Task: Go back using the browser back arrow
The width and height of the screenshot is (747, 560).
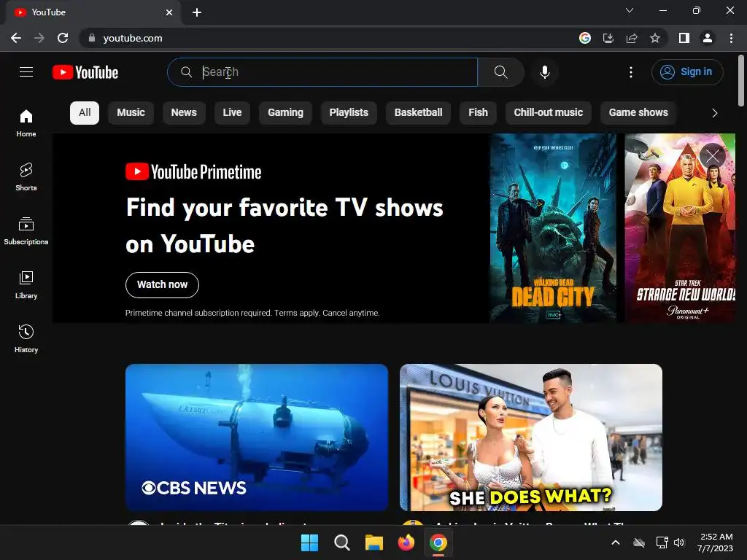Action: tap(16, 38)
